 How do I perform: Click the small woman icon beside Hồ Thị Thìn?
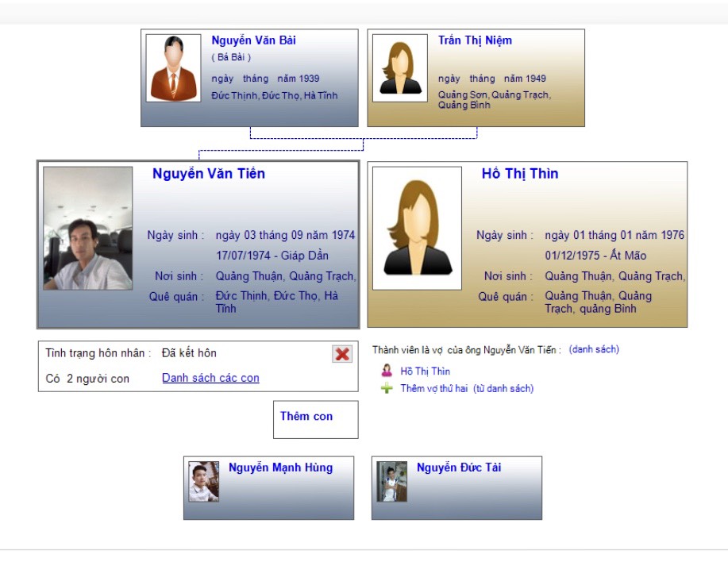387,371
